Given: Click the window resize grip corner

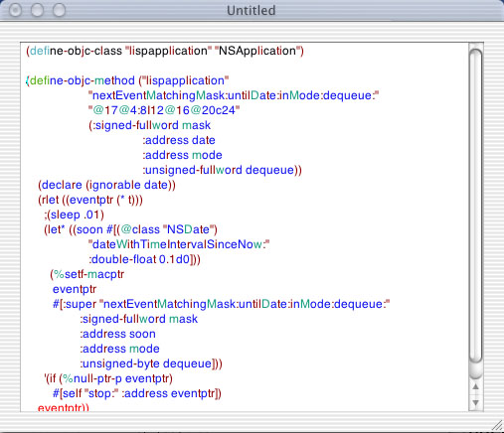Looking at the screenshot, I should (497, 426).
